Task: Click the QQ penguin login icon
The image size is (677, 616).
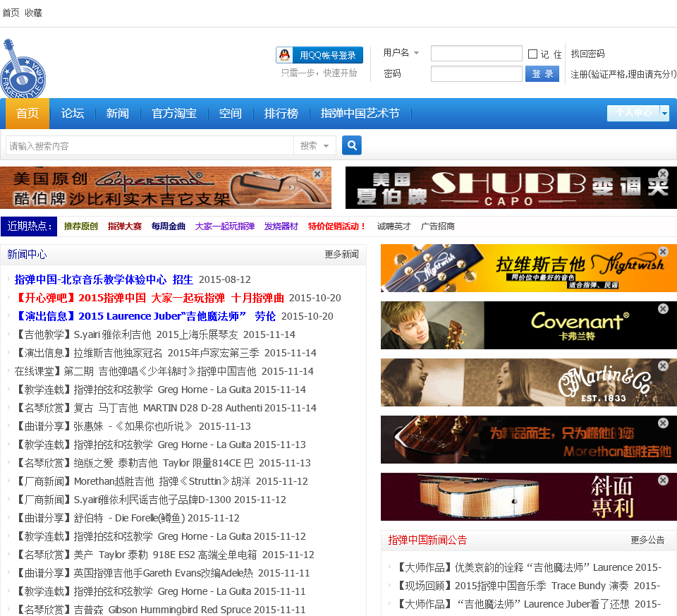Action: tap(284, 55)
